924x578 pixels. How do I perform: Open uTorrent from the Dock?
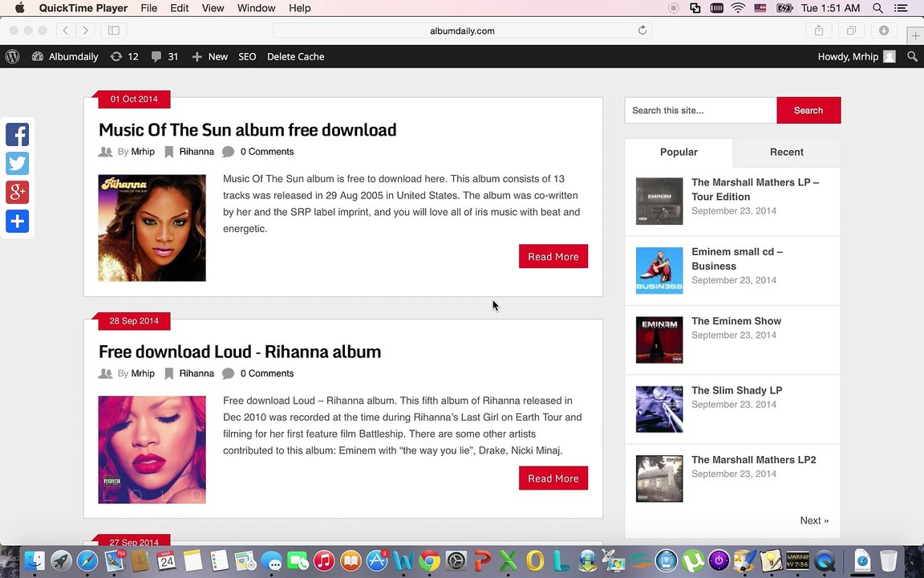pyautogui.click(x=693, y=561)
